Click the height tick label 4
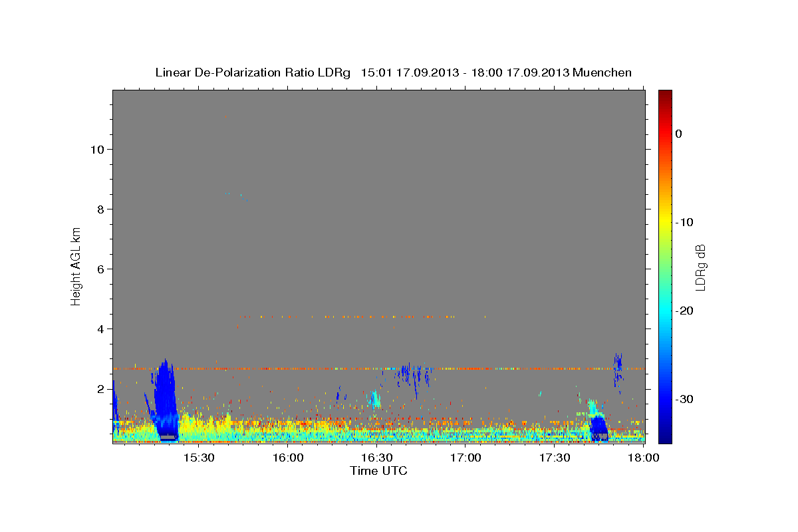798x532 pixels. 101,329
